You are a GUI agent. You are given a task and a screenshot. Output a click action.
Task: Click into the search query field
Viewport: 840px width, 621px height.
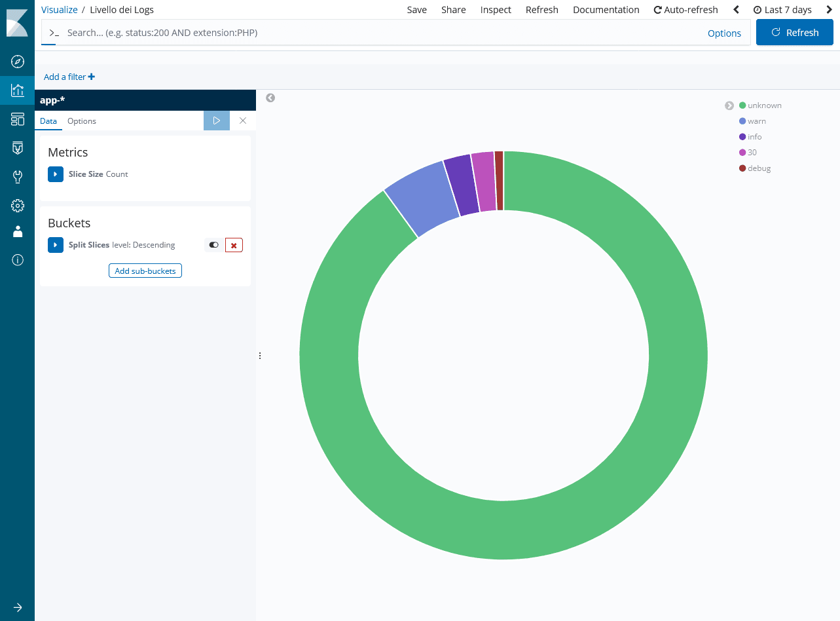380,33
